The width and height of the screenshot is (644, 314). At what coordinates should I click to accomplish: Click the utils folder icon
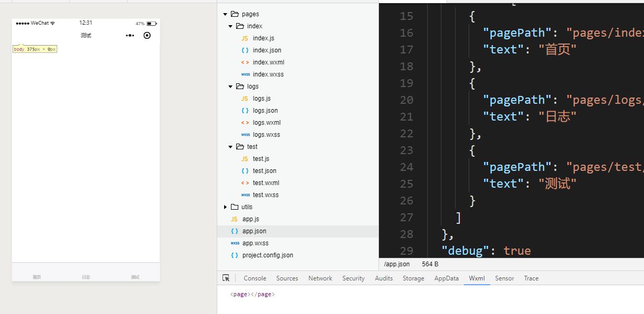click(235, 207)
